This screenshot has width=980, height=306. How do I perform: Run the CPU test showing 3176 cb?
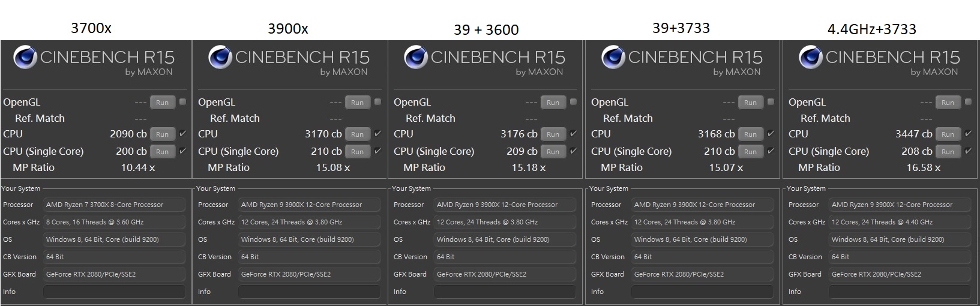(553, 134)
